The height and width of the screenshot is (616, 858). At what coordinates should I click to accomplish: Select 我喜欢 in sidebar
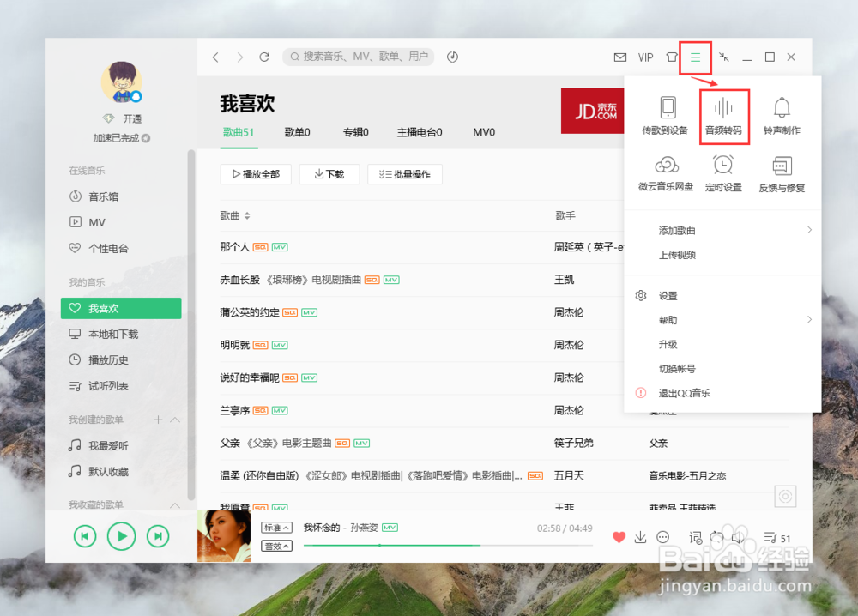pyautogui.click(x=121, y=308)
